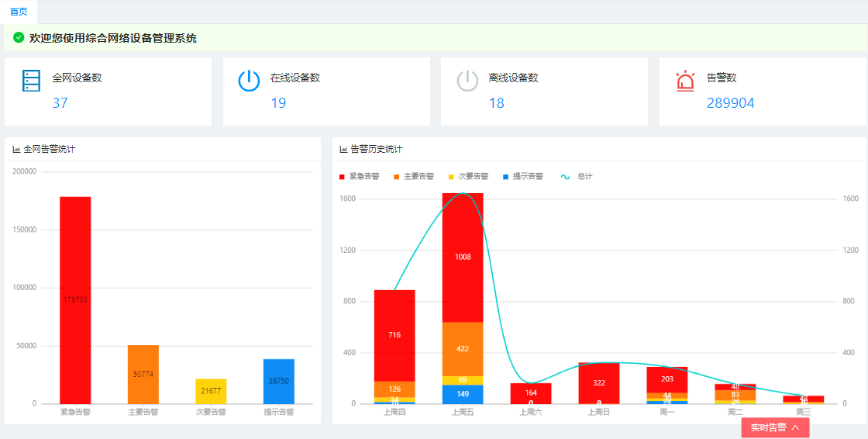Switch to the 首页 tab
The width and height of the screenshot is (868, 439).
[19, 12]
